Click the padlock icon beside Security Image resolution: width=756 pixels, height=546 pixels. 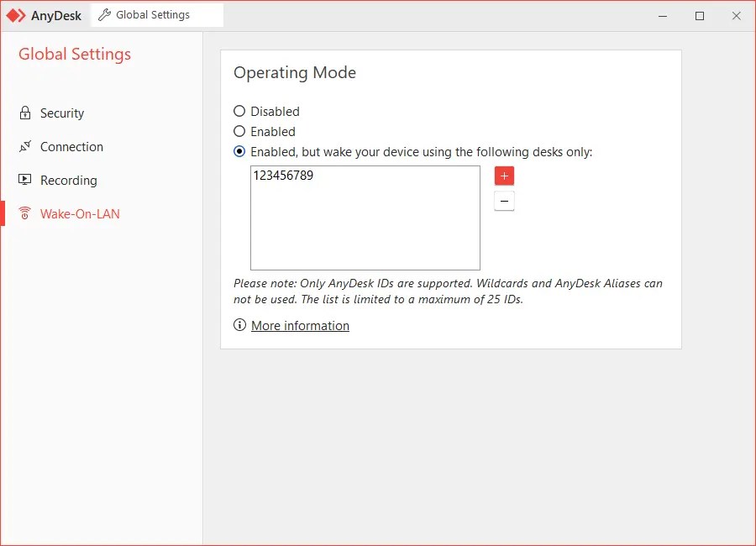click(x=24, y=113)
